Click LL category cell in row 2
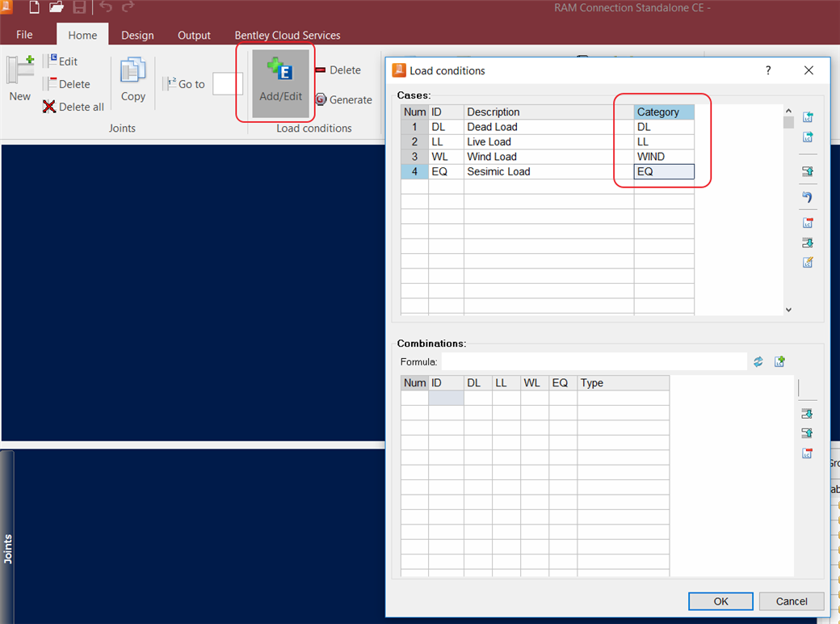 coord(664,142)
